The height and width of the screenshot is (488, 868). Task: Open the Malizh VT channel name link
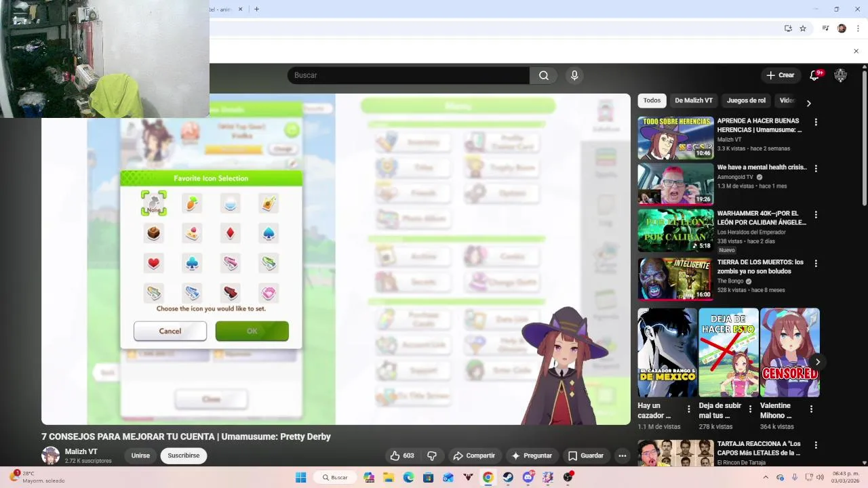pos(81,451)
